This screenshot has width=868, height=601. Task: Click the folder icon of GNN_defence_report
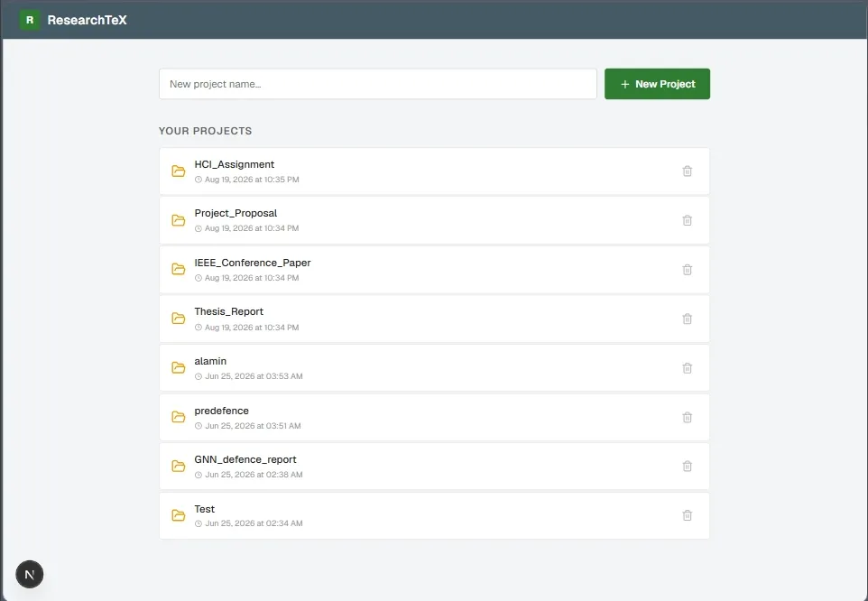[x=179, y=466]
